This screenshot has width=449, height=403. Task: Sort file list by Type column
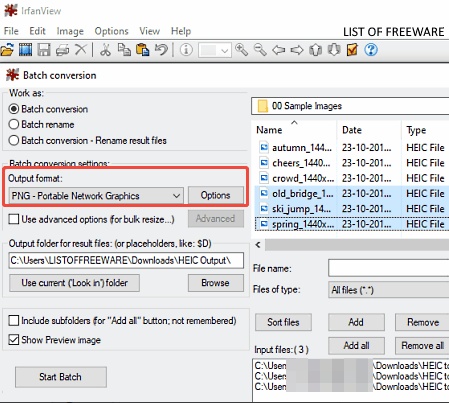416,130
